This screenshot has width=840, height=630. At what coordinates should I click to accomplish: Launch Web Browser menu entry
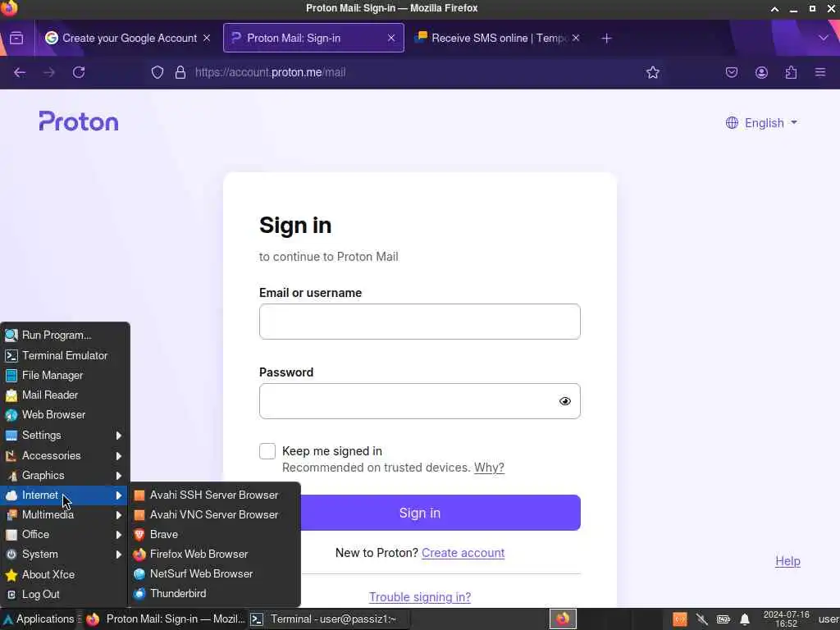tap(65, 414)
